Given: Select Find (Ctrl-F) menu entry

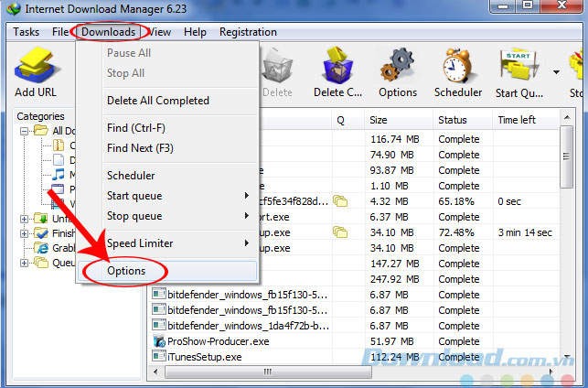Looking at the screenshot, I should pos(167,128).
